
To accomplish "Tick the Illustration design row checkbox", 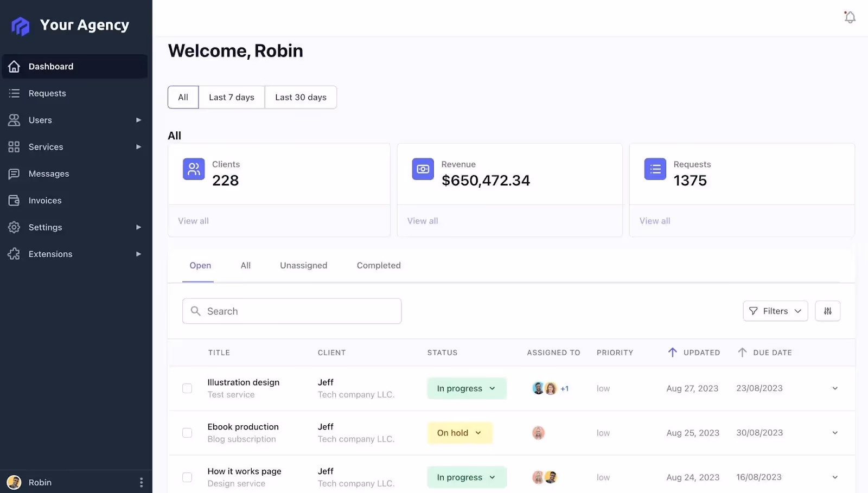I will point(187,388).
